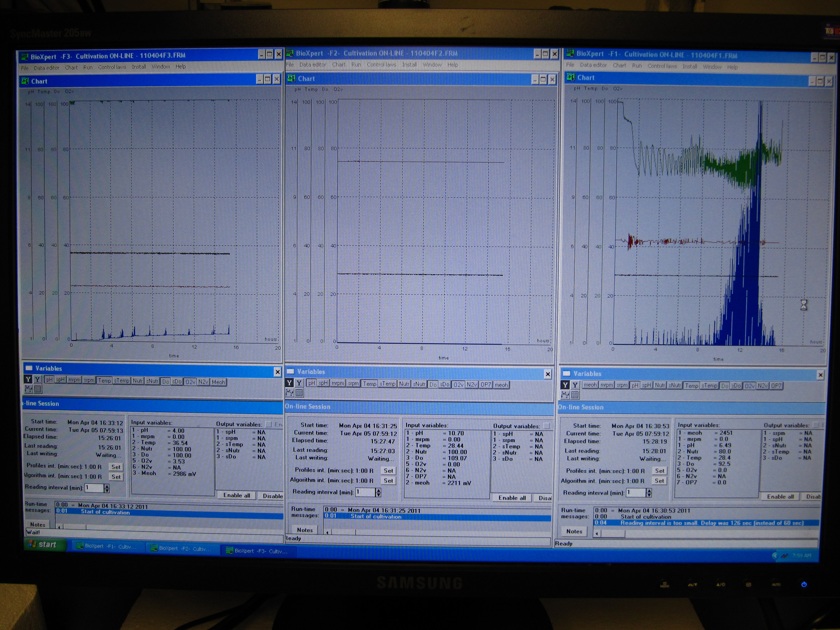Click the grid table icon in F2 Variables
The image size is (840, 630).
click(299, 392)
